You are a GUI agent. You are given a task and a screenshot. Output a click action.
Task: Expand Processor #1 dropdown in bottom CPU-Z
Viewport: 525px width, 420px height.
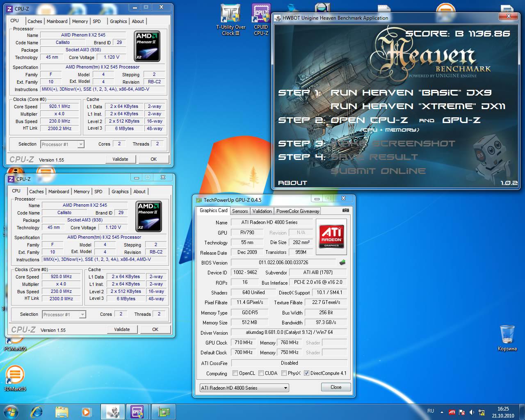pyautogui.click(x=82, y=315)
